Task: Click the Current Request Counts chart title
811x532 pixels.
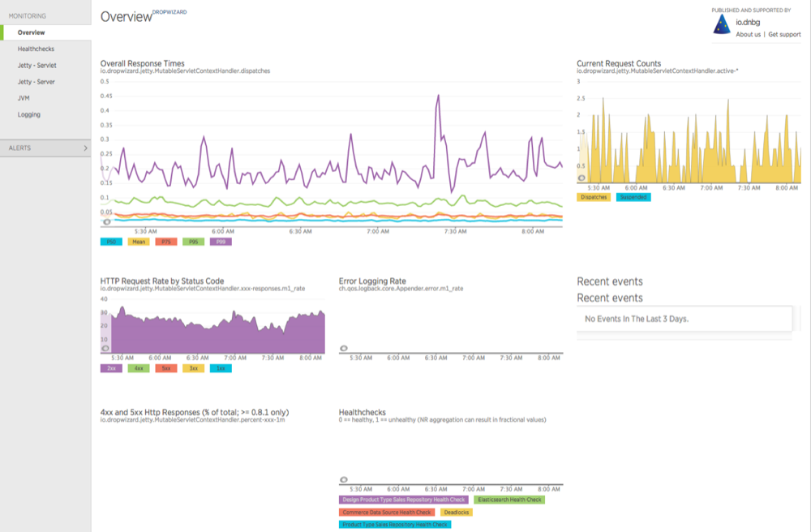Action: coord(619,63)
